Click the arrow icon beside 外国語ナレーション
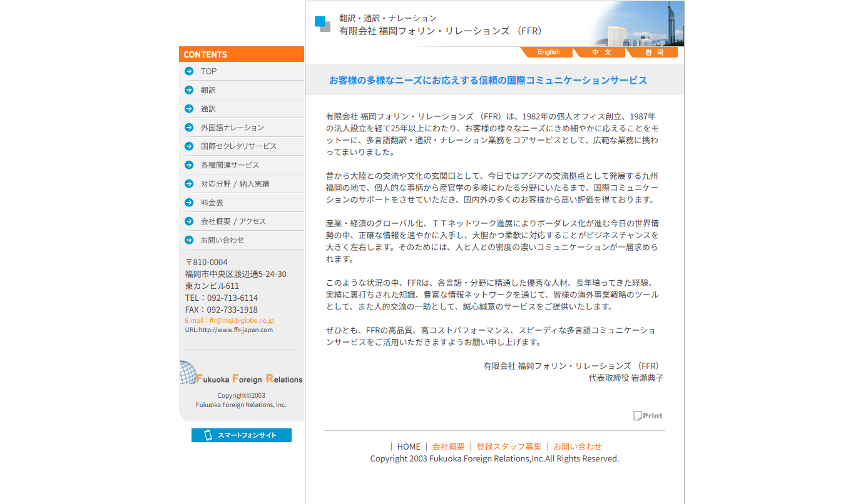This screenshot has width=863, height=504. coord(189,128)
